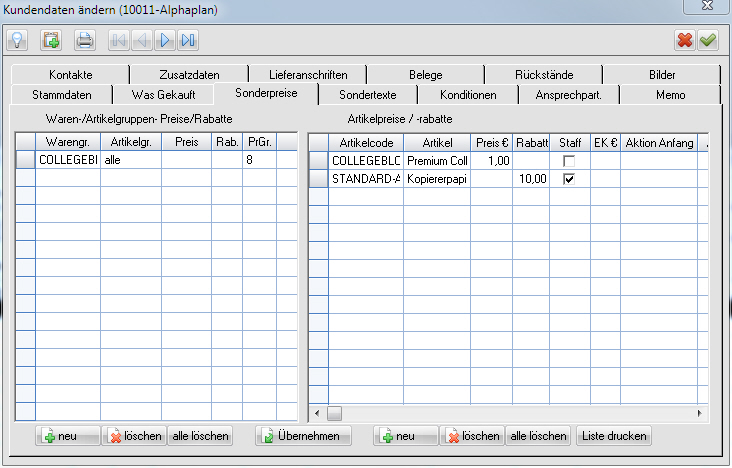Open the Was Gekauft tab
Image resolution: width=732 pixels, height=468 pixels.
pyautogui.click(x=163, y=95)
